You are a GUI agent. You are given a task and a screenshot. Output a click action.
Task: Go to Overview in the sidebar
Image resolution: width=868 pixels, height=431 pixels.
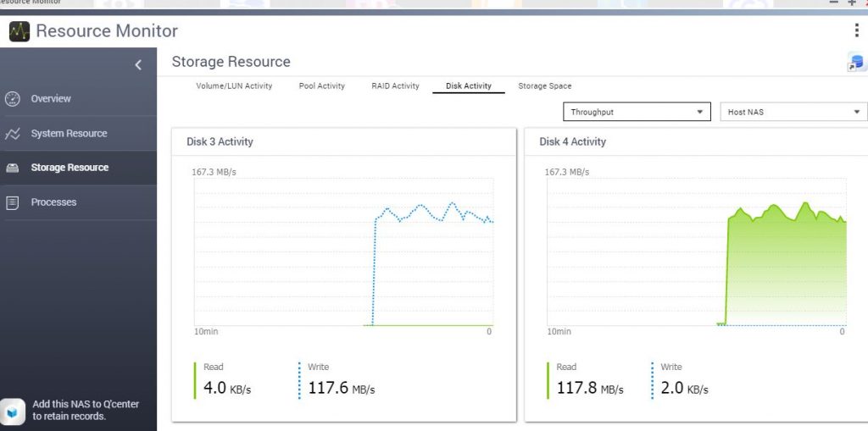coord(51,99)
